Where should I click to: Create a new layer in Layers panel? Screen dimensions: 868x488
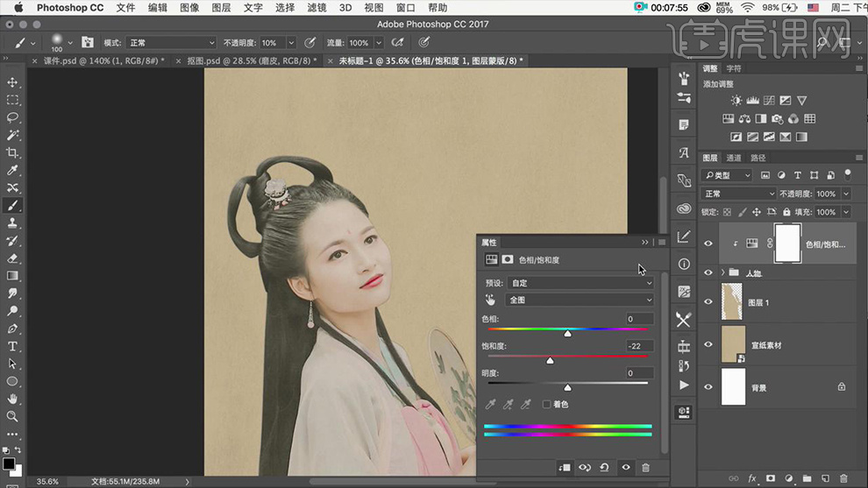(x=825, y=478)
